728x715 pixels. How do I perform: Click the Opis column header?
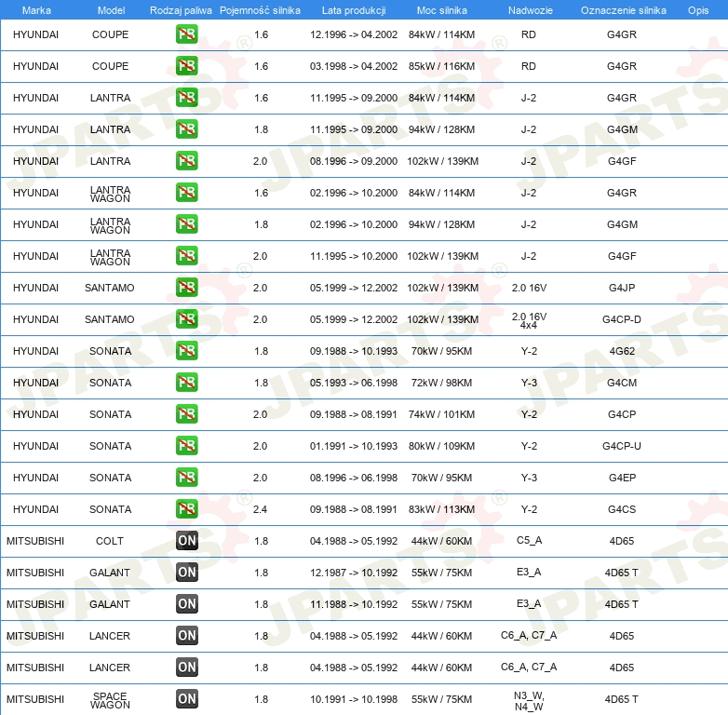[698, 10]
